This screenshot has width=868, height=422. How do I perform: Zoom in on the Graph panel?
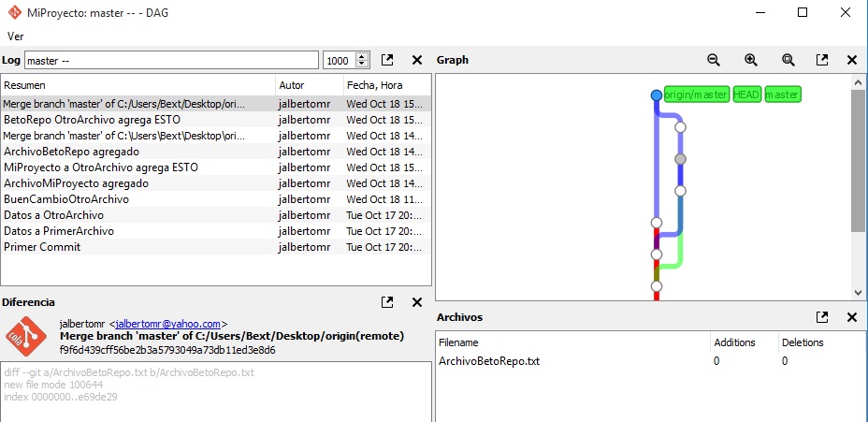[x=751, y=60]
